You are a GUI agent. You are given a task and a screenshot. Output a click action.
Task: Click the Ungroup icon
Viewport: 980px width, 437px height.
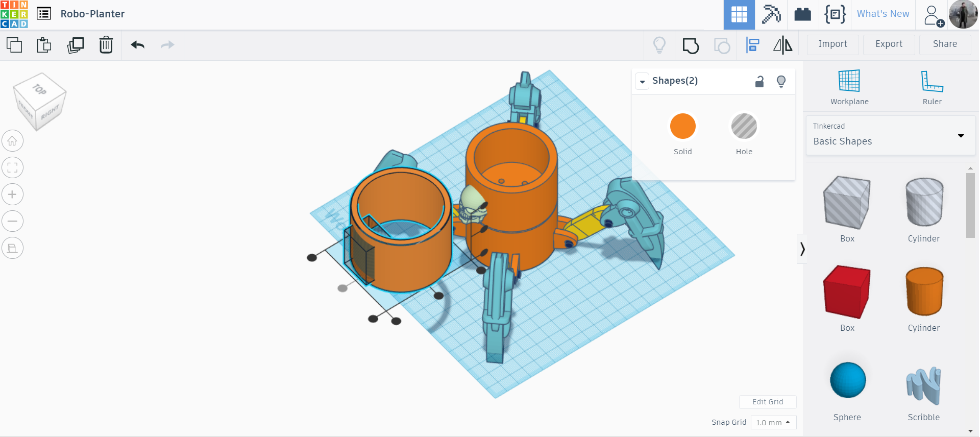coord(722,45)
